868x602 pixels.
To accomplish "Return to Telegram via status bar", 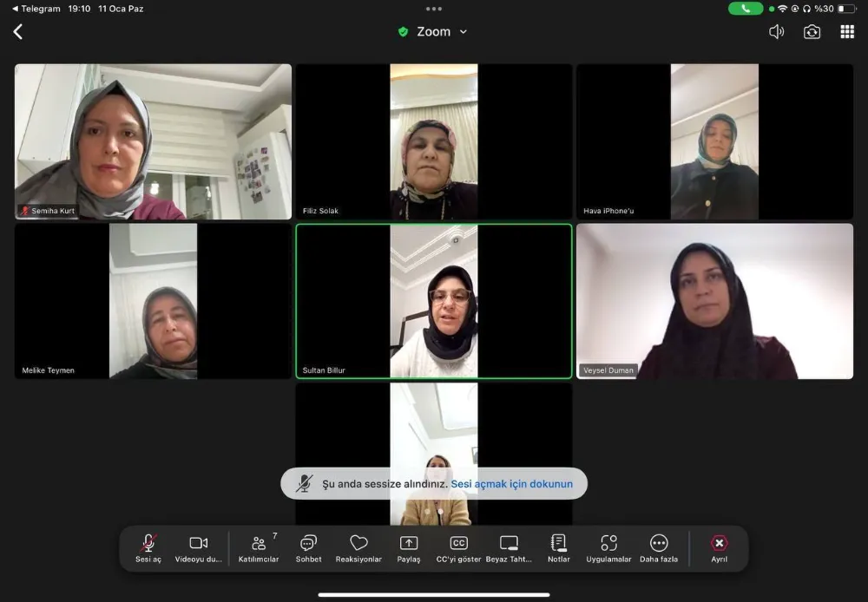I will pos(36,9).
